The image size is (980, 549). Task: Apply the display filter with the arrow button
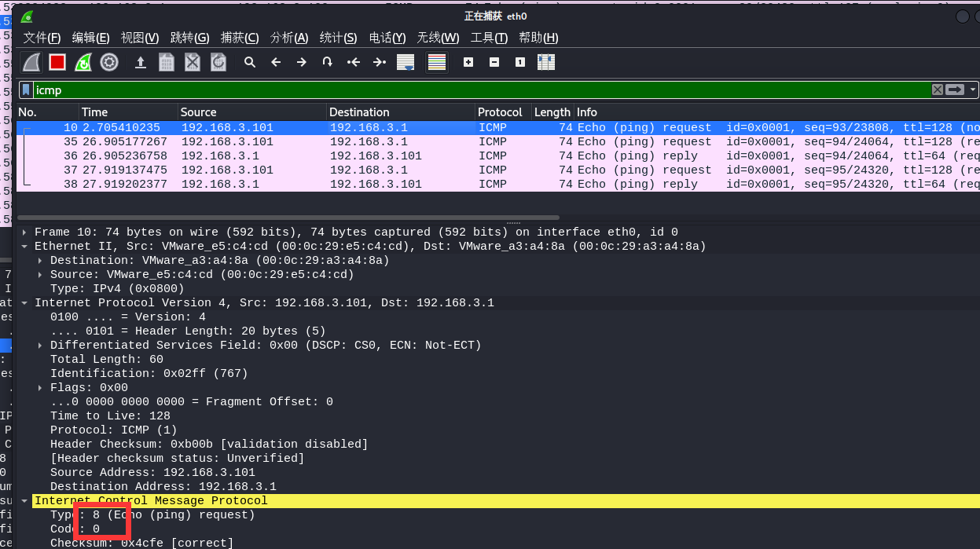[x=955, y=90]
